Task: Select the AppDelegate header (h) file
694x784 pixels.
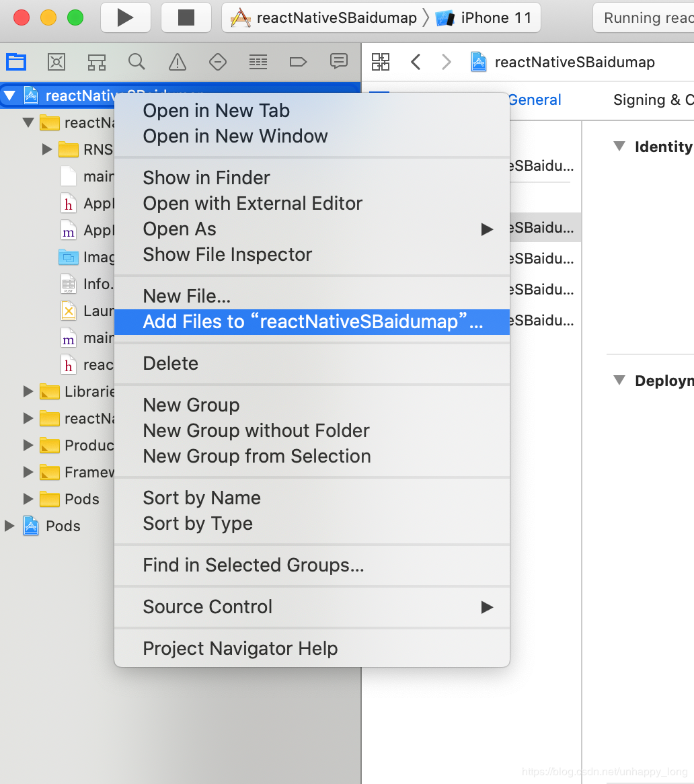Action: (x=57, y=203)
